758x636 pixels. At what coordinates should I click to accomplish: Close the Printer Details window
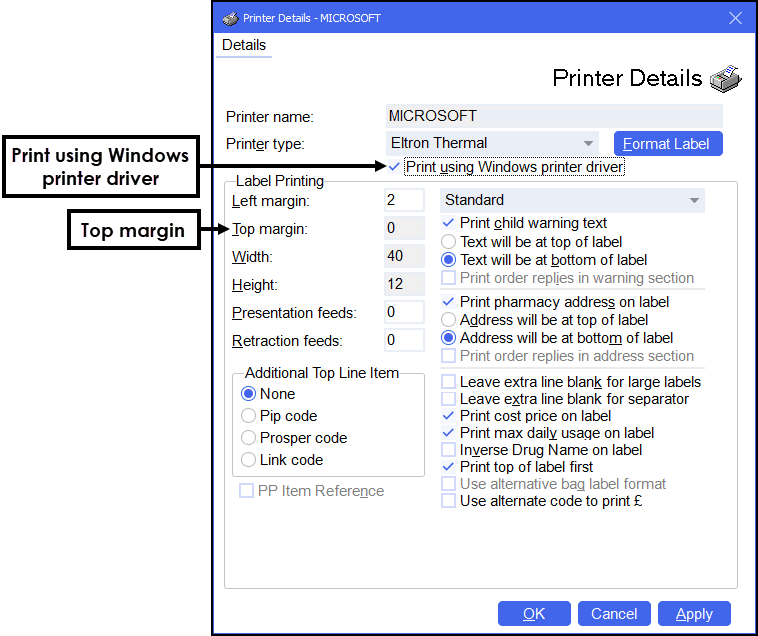tap(735, 18)
